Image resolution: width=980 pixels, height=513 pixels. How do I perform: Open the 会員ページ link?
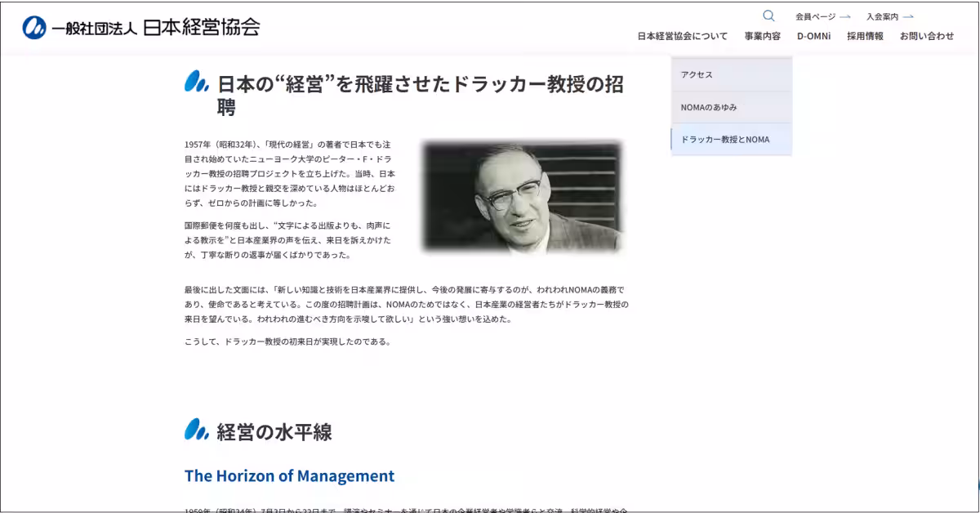[x=815, y=16]
